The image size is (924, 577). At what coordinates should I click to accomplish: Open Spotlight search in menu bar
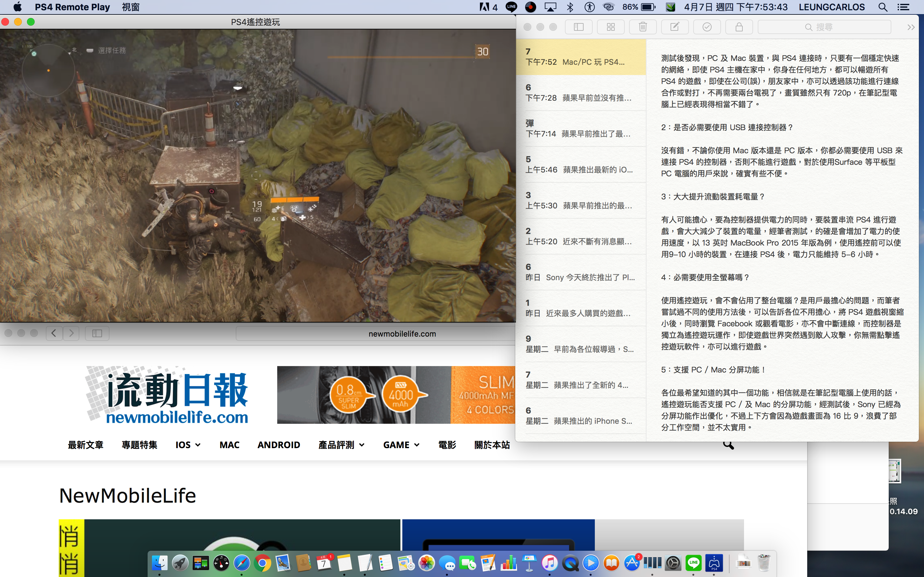coord(882,7)
